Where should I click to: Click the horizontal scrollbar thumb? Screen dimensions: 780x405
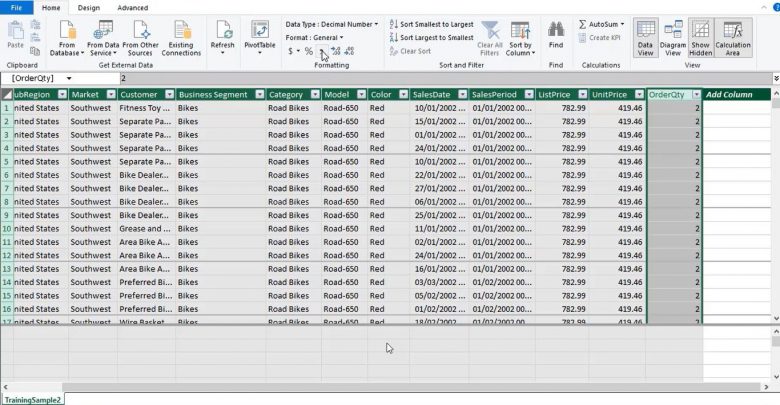point(411,387)
